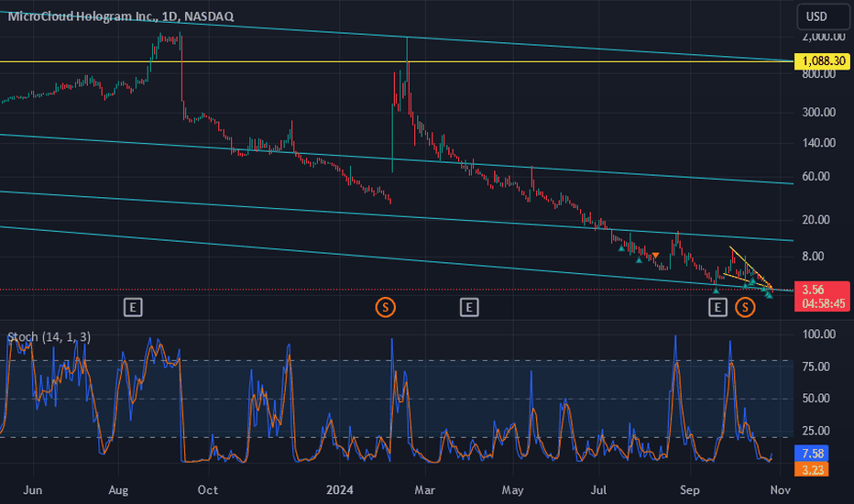This screenshot has width=854, height=504.
Task: Click the yellow 1,088.30 price label
Action: coord(823,61)
